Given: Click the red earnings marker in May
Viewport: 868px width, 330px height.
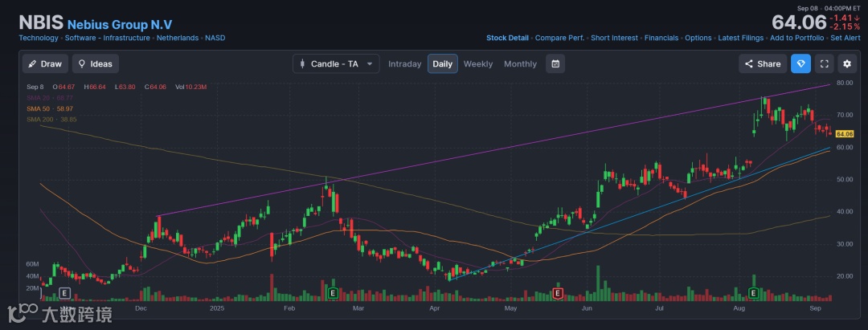Looking at the screenshot, I should [558, 292].
